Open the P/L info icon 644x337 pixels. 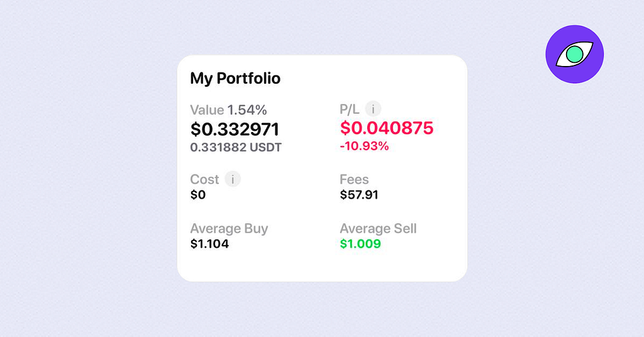tap(373, 109)
